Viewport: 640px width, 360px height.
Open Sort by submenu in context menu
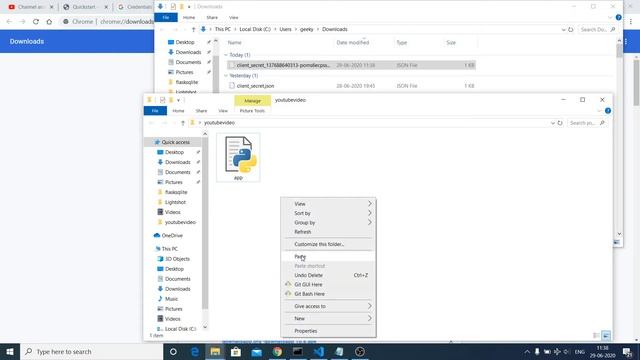click(x=328, y=213)
